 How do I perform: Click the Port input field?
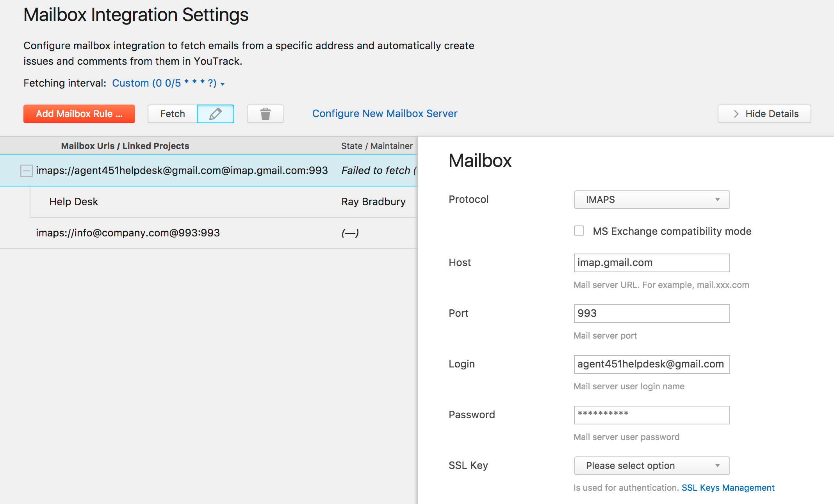point(651,314)
